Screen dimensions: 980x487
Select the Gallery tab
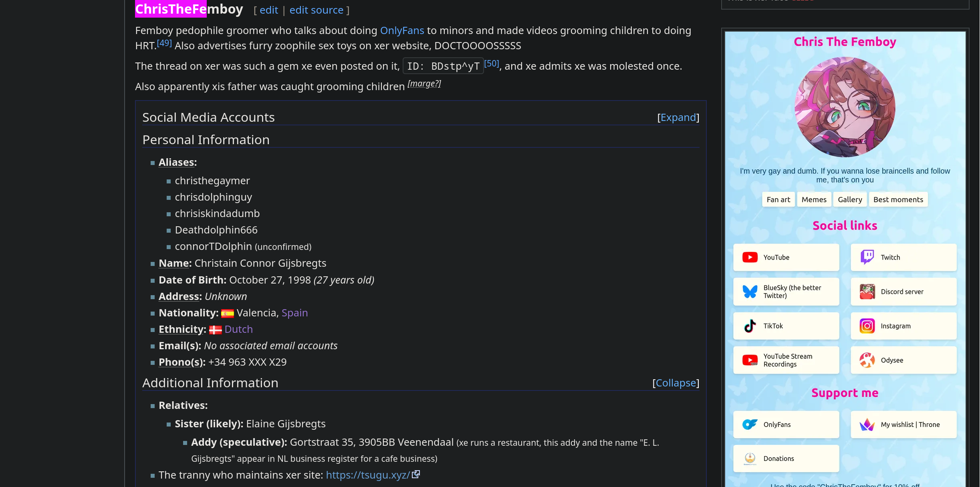[x=850, y=199]
